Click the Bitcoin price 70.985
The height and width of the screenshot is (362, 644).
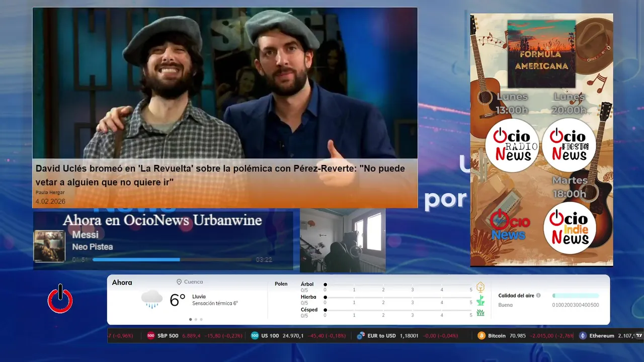point(517,335)
